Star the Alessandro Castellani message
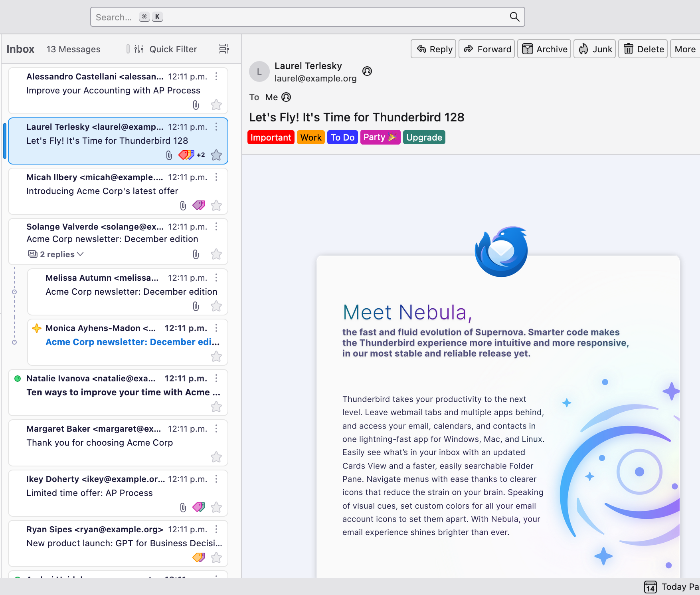The width and height of the screenshot is (700, 595). [216, 105]
